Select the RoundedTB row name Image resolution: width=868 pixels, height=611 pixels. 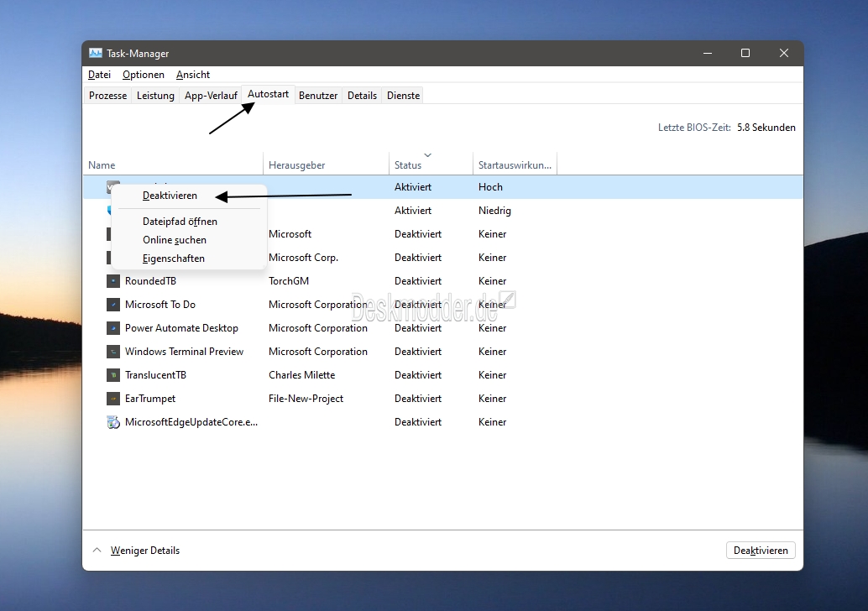(150, 281)
